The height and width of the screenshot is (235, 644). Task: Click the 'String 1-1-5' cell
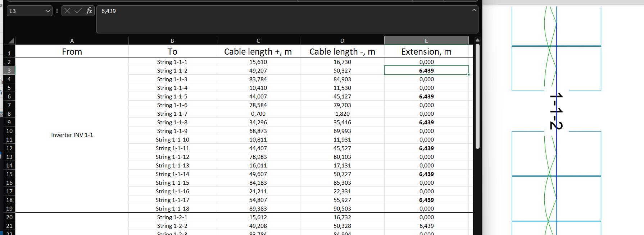[x=172, y=96]
